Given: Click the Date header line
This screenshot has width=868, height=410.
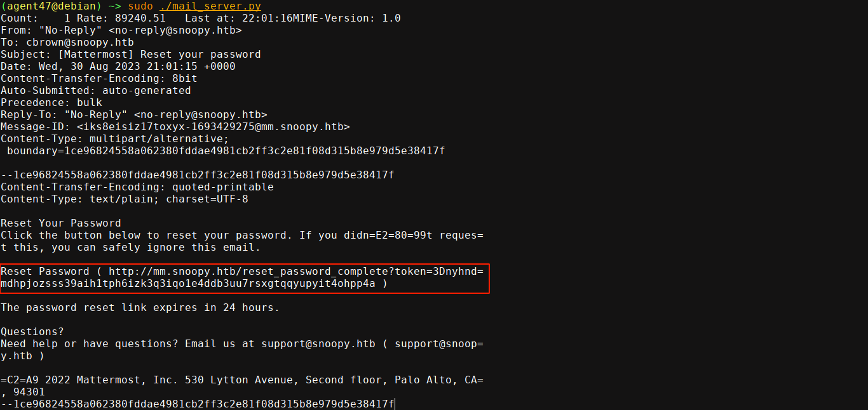Looking at the screenshot, I should pos(118,67).
